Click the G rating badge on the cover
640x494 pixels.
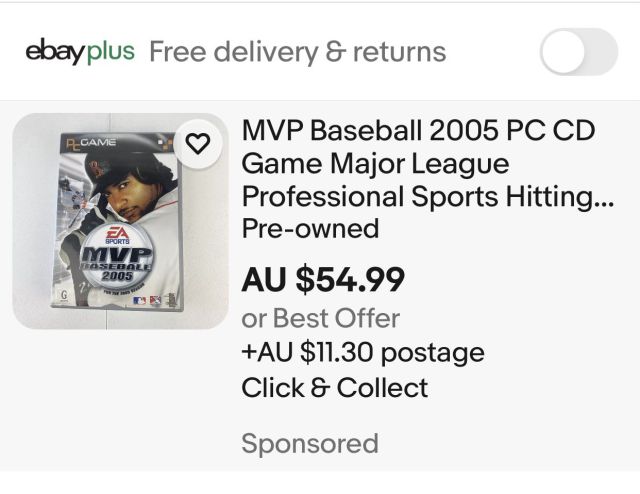[66, 297]
